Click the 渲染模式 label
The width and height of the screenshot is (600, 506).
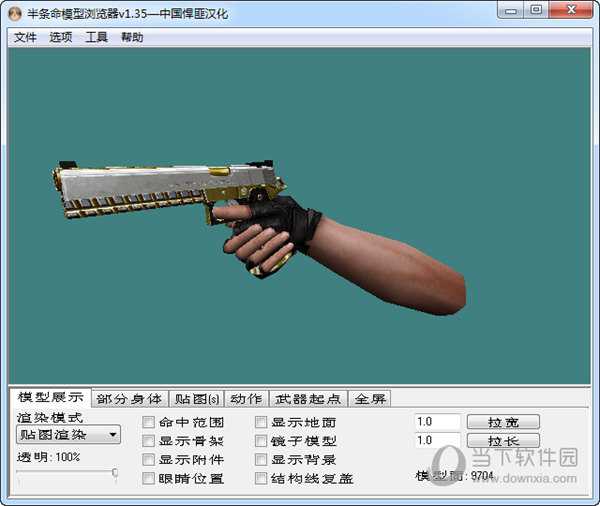pyautogui.click(x=50, y=417)
